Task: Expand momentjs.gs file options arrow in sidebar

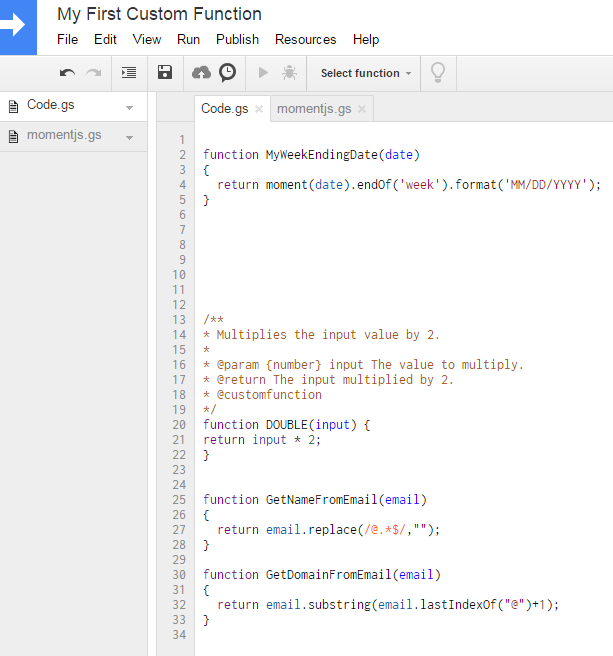Action: [x=129, y=137]
